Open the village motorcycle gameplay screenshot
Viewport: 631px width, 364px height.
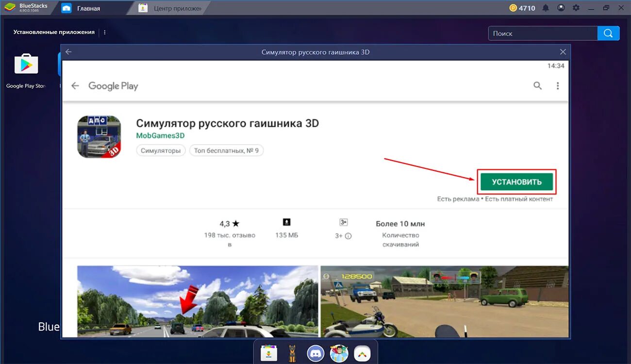tap(444, 301)
